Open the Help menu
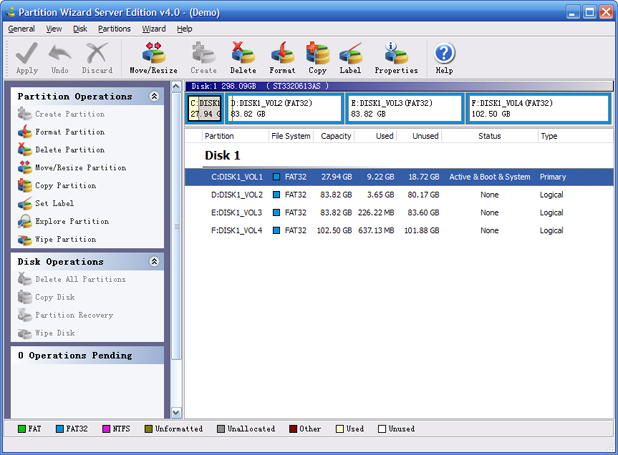This screenshot has height=455, width=618. (x=184, y=29)
